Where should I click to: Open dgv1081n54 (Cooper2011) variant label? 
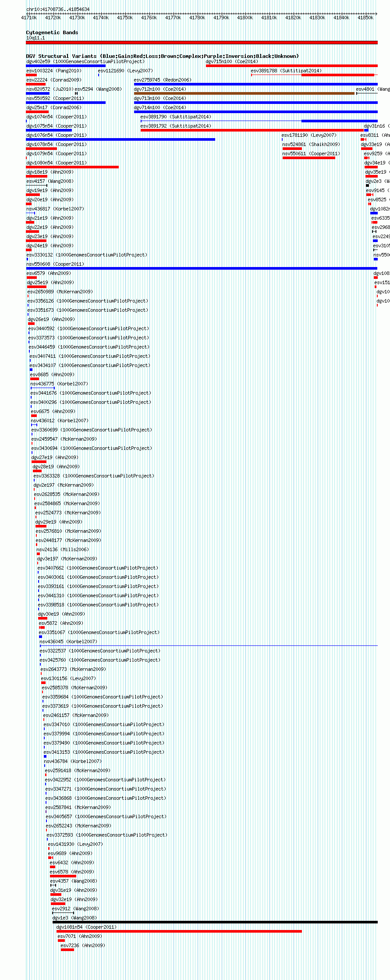pos(87,927)
